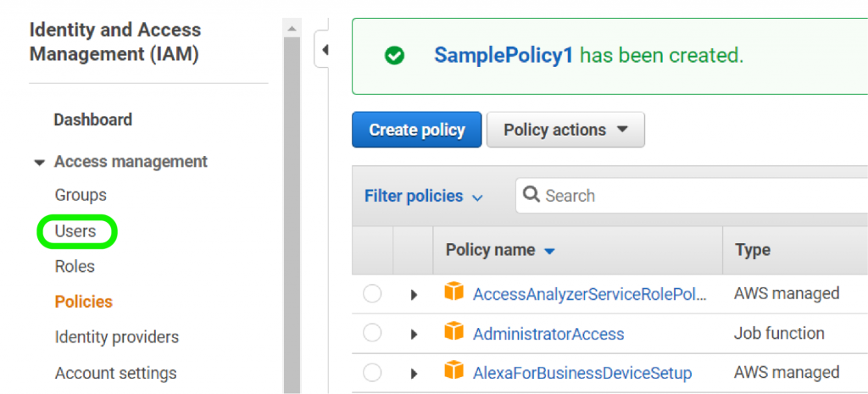Open the Dashboard page
This screenshot has width=868, height=394.
(93, 119)
